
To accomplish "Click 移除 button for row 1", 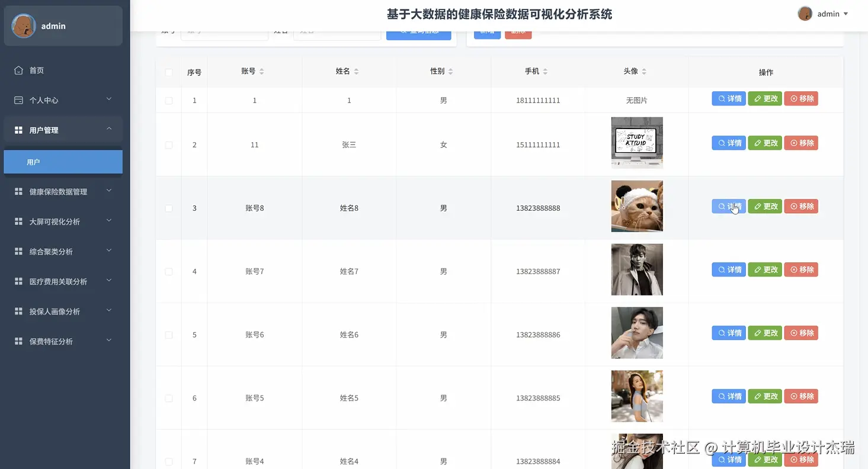I will point(801,99).
